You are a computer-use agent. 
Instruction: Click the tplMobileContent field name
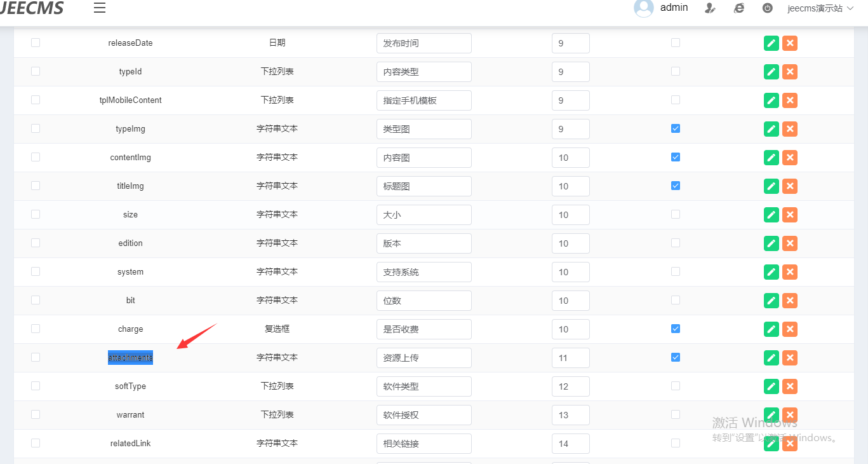(x=130, y=100)
